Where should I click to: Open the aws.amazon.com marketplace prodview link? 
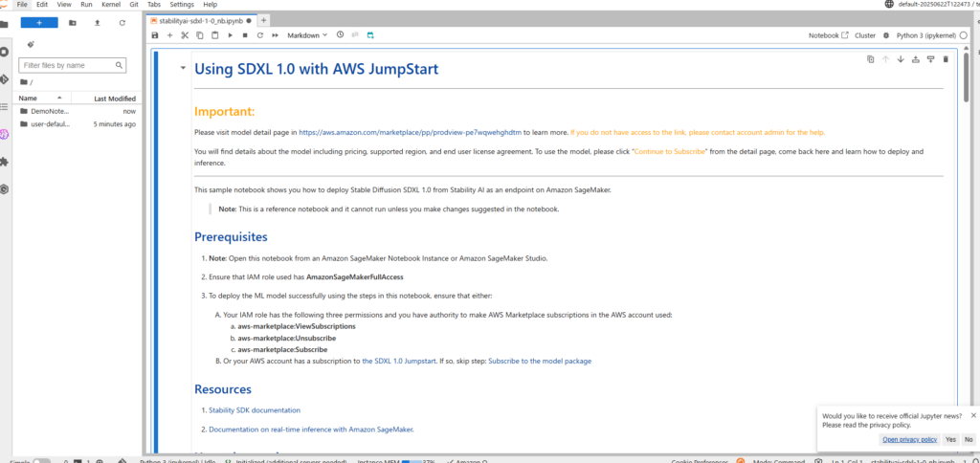pyautogui.click(x=410, y=132)
